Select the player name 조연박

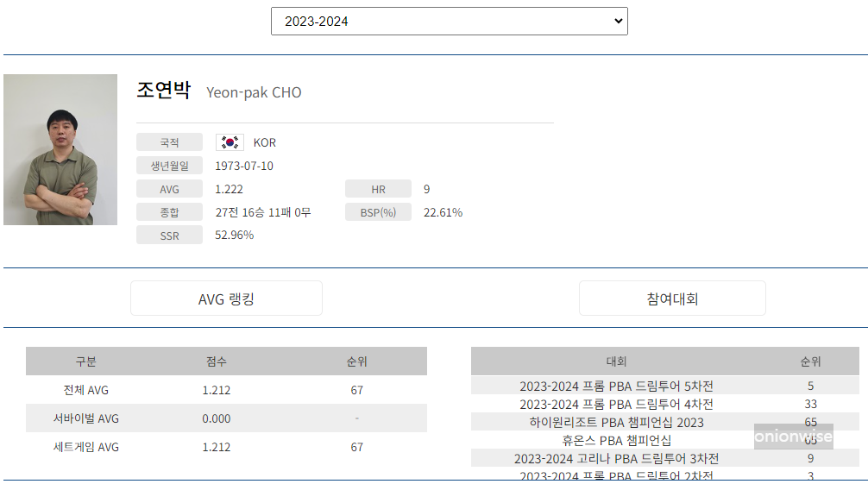pos(164,90)
